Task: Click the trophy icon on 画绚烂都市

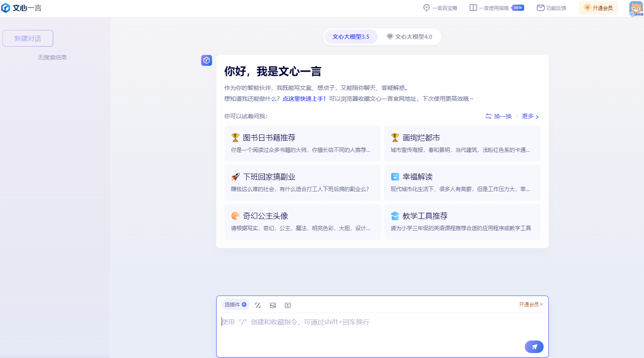Action: (x=395, y=137)
